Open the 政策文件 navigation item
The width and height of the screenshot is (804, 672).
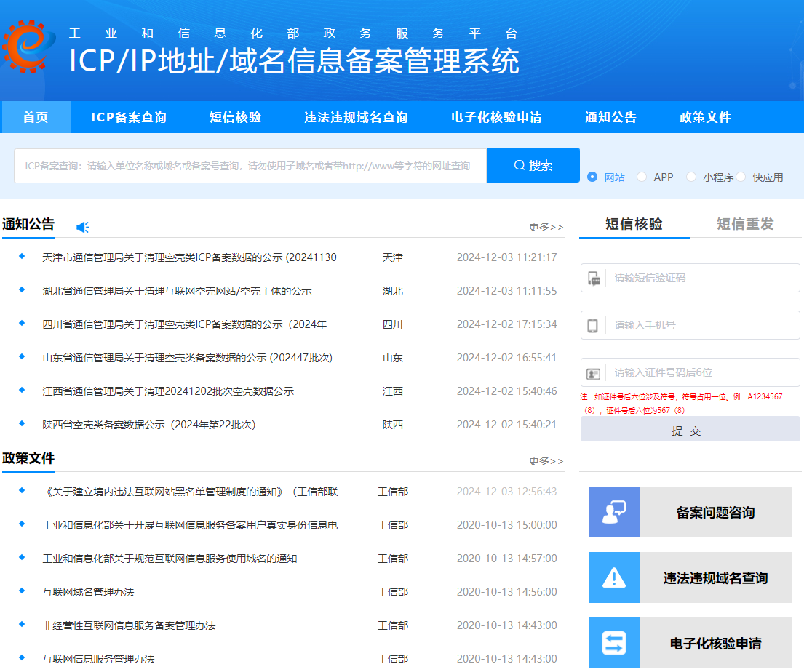click(705, 117)
